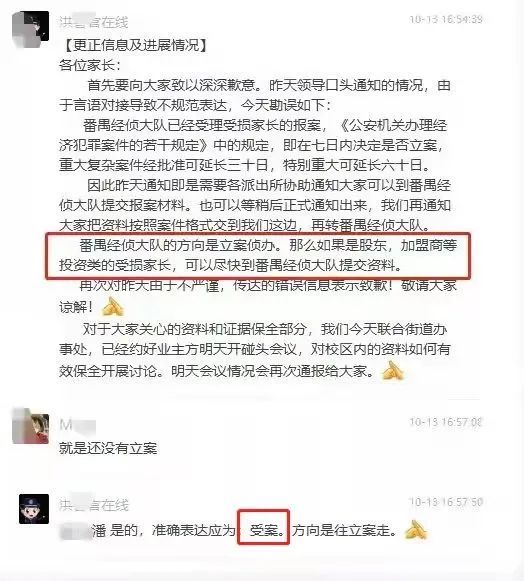Click the timestamp ending 16:54:39

point(446,19)
